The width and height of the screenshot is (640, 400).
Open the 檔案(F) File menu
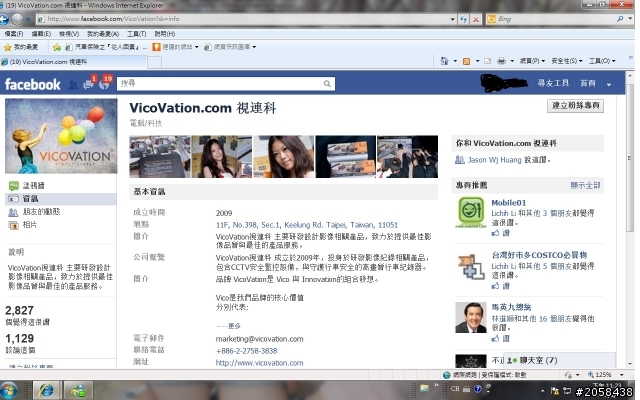(13, 34)
